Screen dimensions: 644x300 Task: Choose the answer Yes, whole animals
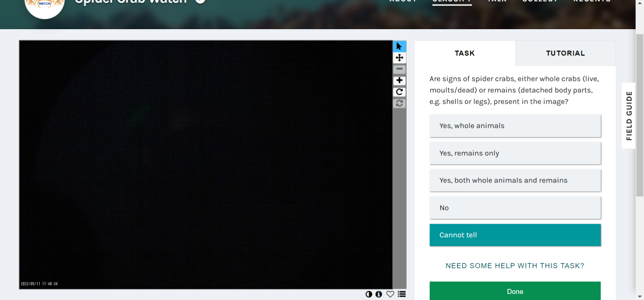click(x=515, y=126)
